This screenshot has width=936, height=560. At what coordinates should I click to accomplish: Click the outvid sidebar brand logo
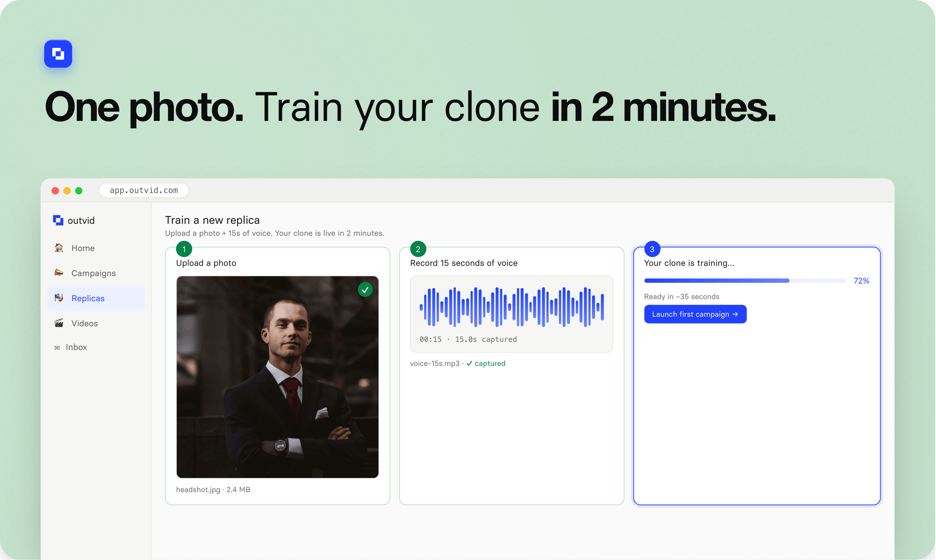tap(58, 220)
